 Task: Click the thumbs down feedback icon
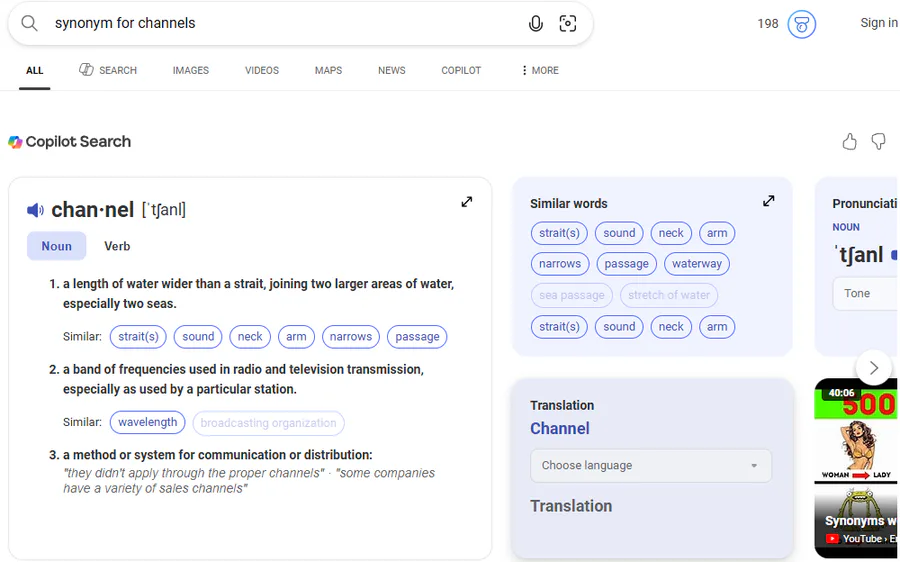point(878,142)
